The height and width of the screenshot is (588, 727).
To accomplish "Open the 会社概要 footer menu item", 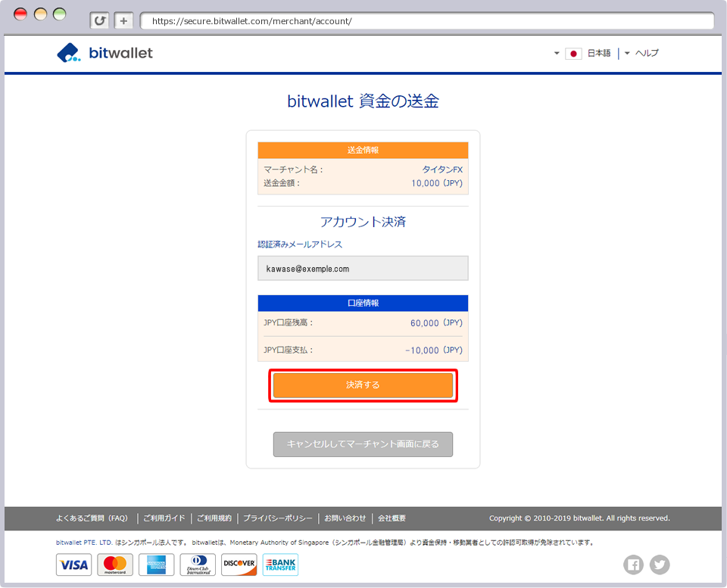I will click(393, 518).
